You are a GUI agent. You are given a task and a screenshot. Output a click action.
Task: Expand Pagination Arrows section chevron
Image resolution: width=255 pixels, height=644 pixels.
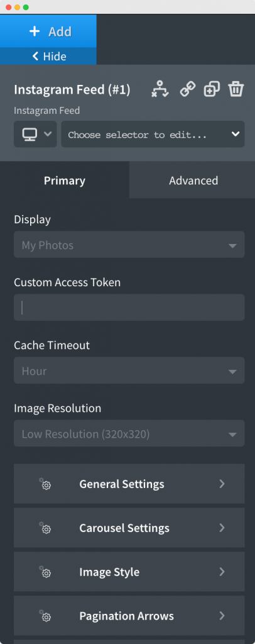(x=222, y=616)
